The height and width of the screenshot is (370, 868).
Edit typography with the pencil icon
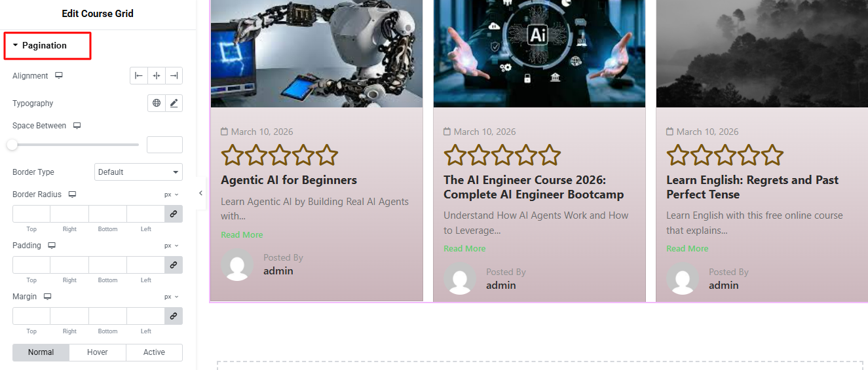(x=174, y=103)
